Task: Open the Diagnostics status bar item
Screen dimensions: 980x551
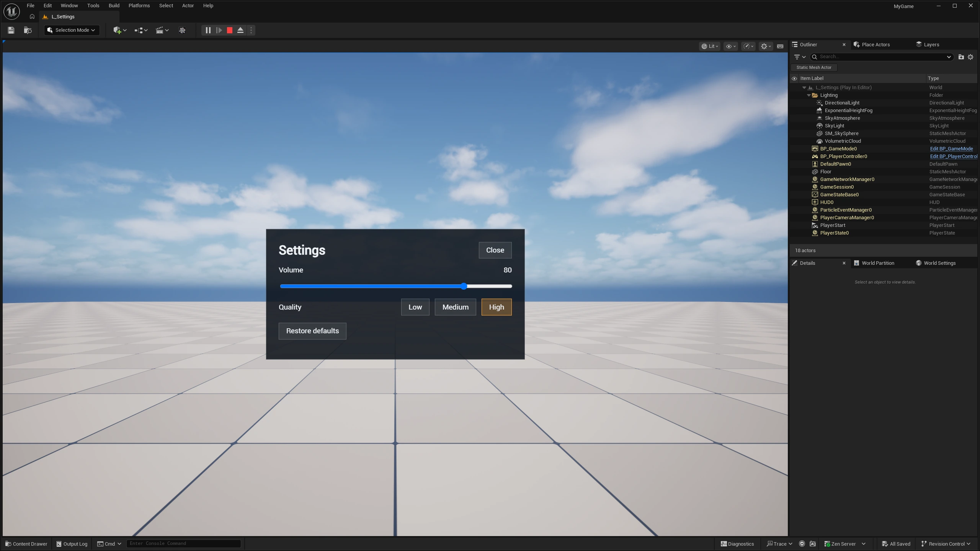Action: coord(737,544)
